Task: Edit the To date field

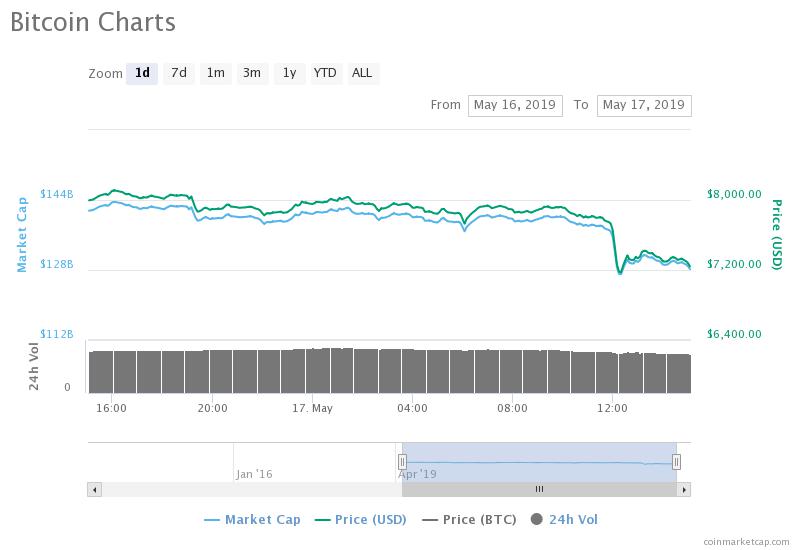Action: click(x=644, y=105)
